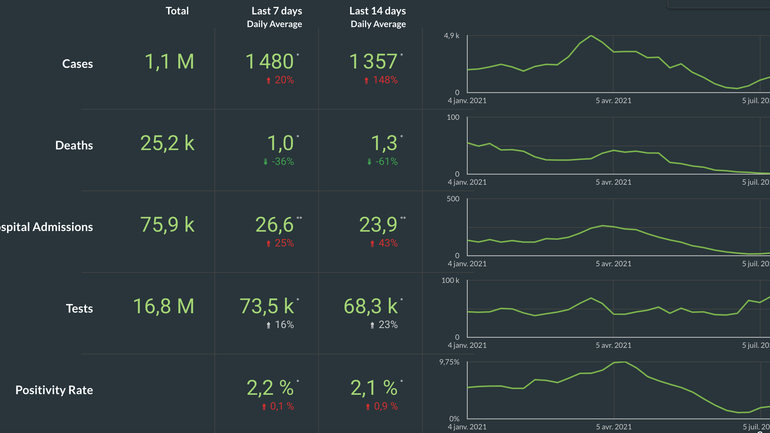Screen dimensions: 770x433
Task: Click the 5 avr. 2021 marker on Deaths chart
Action: [x=613, y=182]
